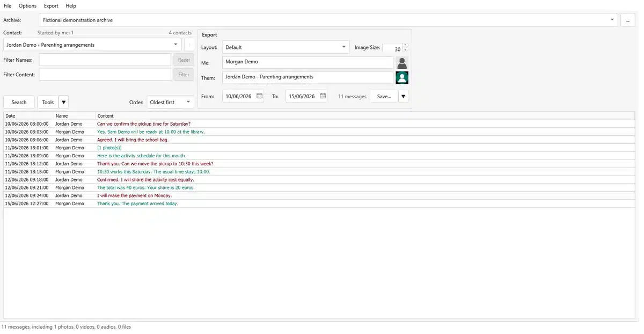Decrease the Image Size stepper value
644x334 pixels.
coord(405,49)
